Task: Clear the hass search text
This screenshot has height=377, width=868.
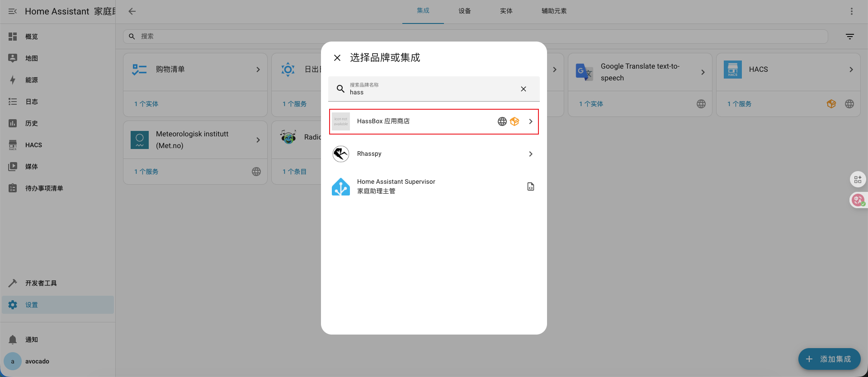Action: coord(523,89)
